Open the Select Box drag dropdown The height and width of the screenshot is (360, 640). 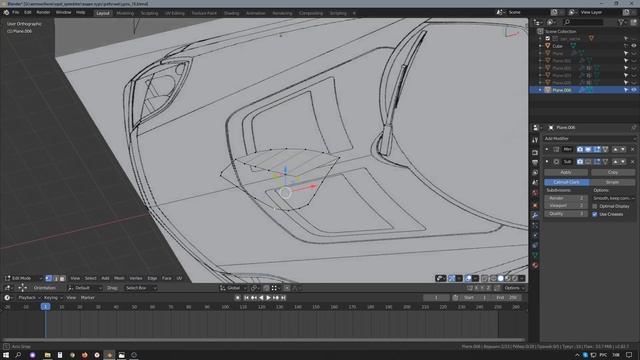click(140, 288)
